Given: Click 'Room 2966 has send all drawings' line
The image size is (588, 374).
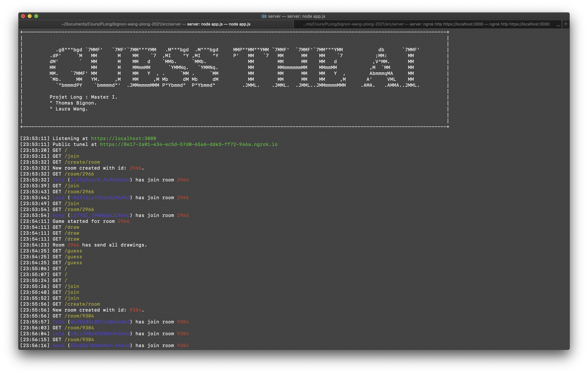Looking at the screenshot, I should 100,245.
